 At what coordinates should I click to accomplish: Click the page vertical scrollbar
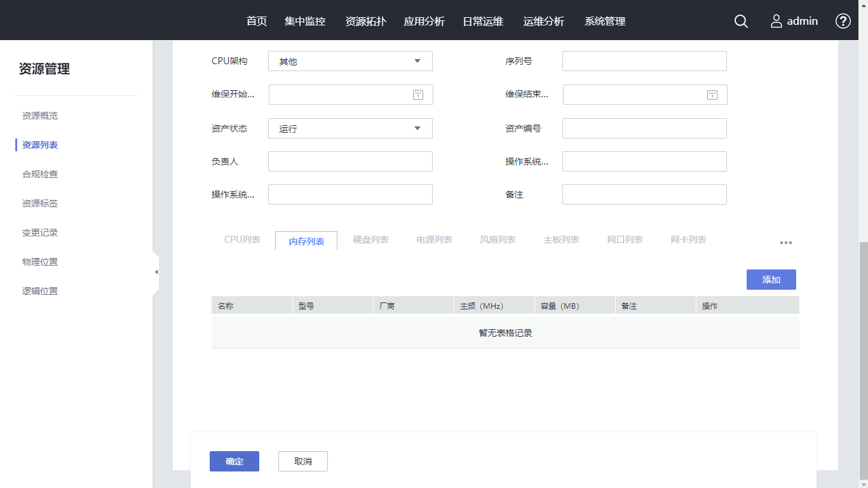coord(863,362)
